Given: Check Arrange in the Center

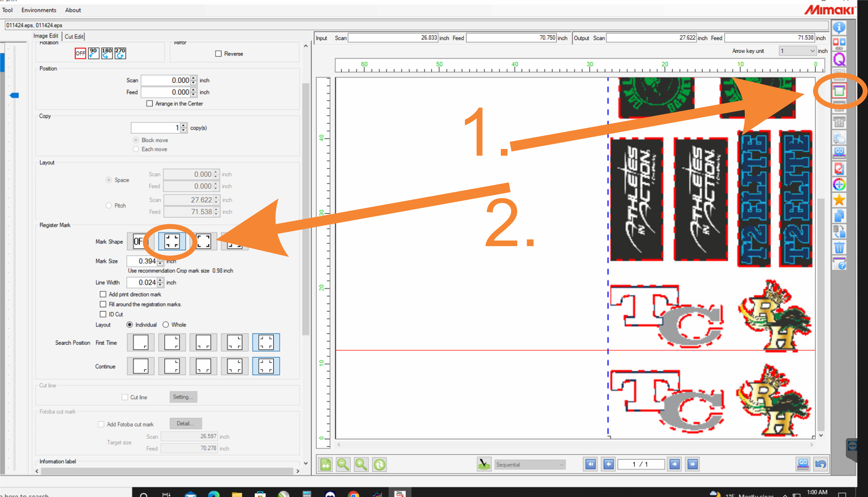Looking at the screenshot, I should click(x=149, y=103).
